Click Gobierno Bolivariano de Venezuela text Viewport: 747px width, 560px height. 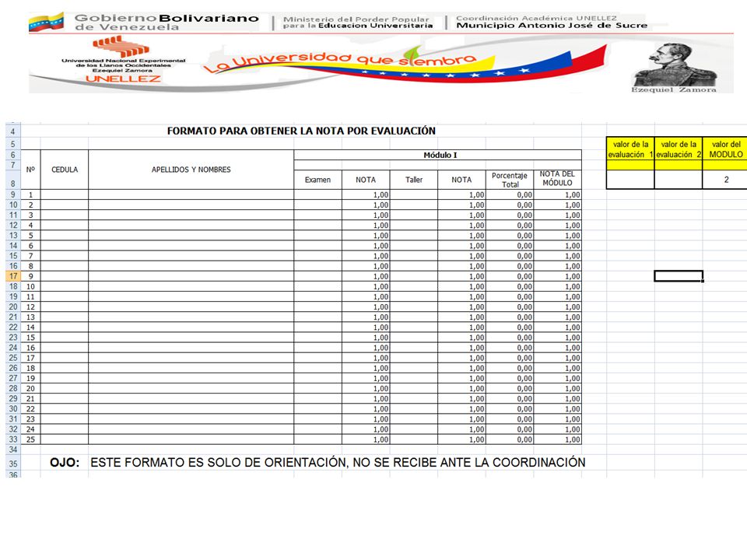[167, 23]
